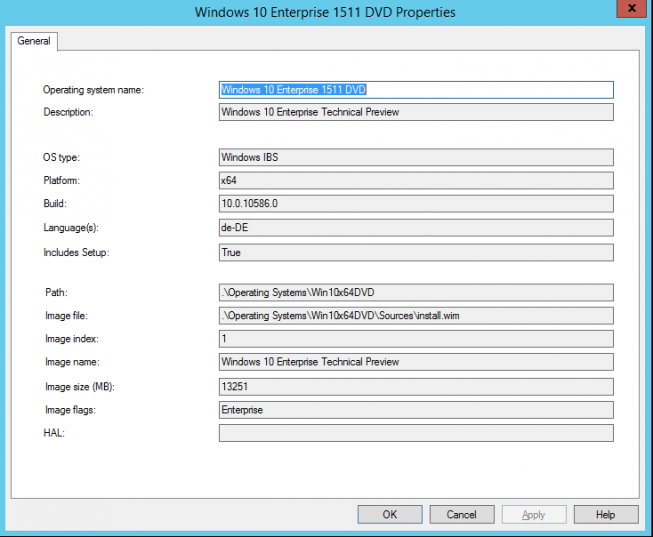Click the Image name field
This screenshot has height=537, width=653.
pos(416,362)
